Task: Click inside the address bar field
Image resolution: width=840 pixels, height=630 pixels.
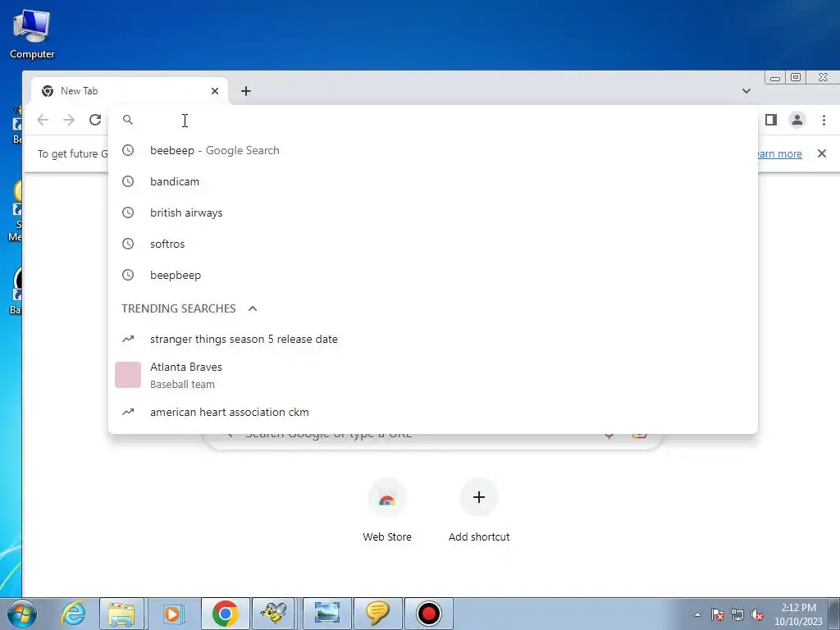Action: (433, 120)
